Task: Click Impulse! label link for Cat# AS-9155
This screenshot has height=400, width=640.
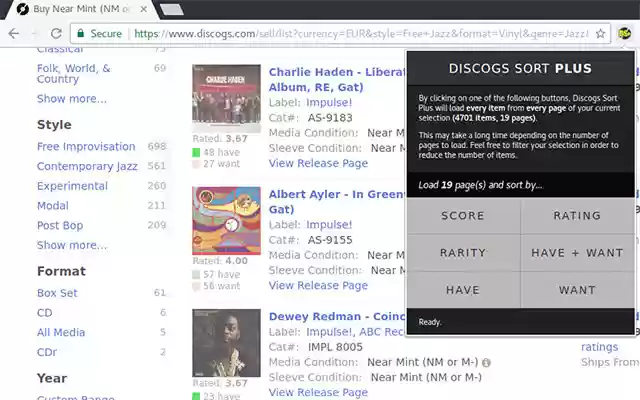Action: point(329,225)
